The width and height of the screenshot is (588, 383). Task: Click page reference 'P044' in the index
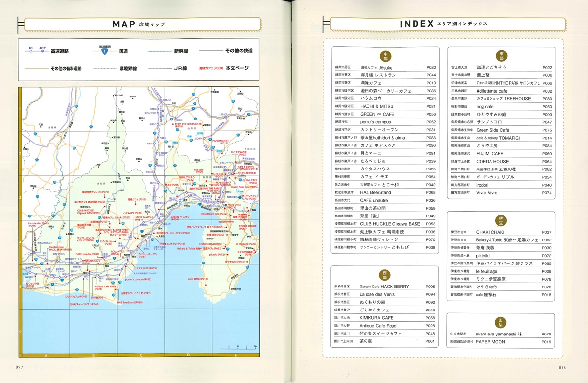[x=431, y=75]
